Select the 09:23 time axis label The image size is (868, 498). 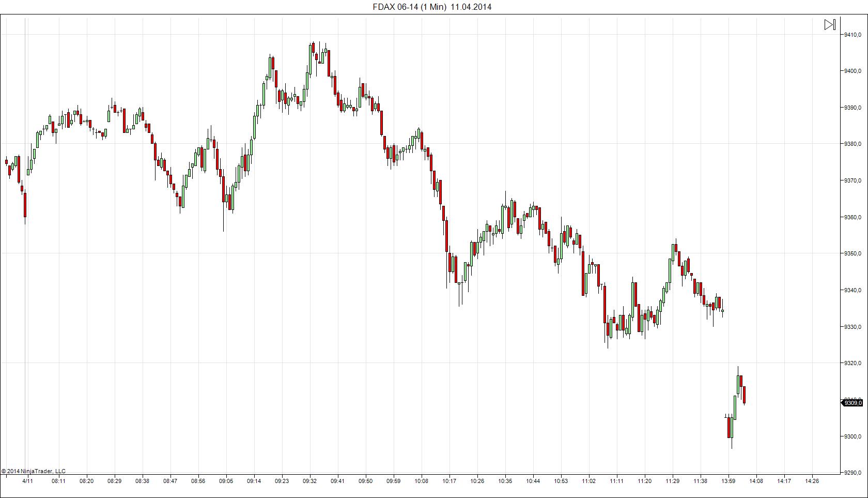tap(282, 481)
